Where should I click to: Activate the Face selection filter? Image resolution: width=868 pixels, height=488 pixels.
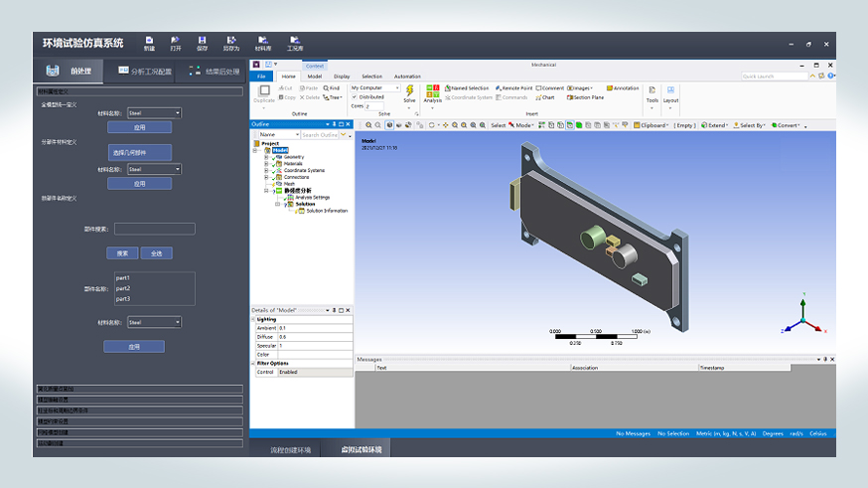pyautogui.click(x=570, y=125)
